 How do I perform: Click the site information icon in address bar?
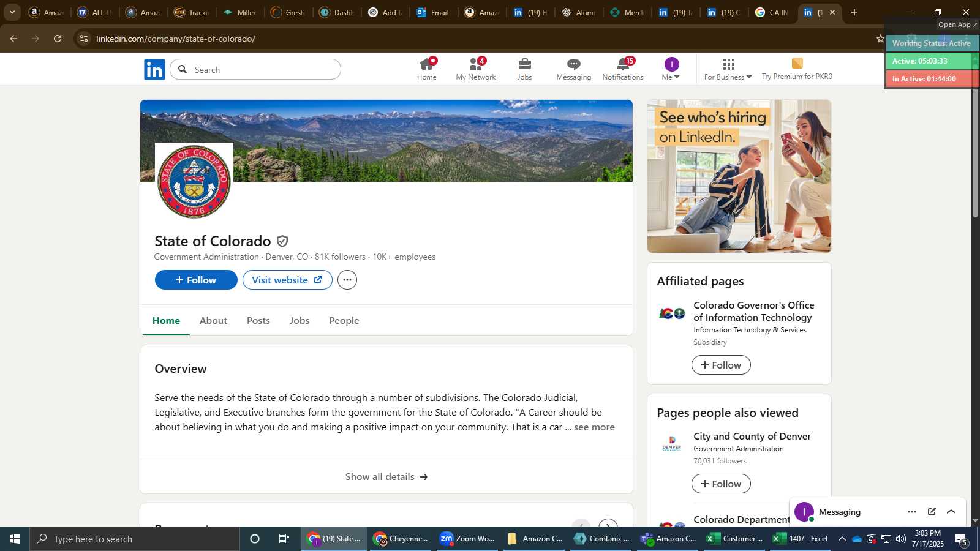point(84,39)
